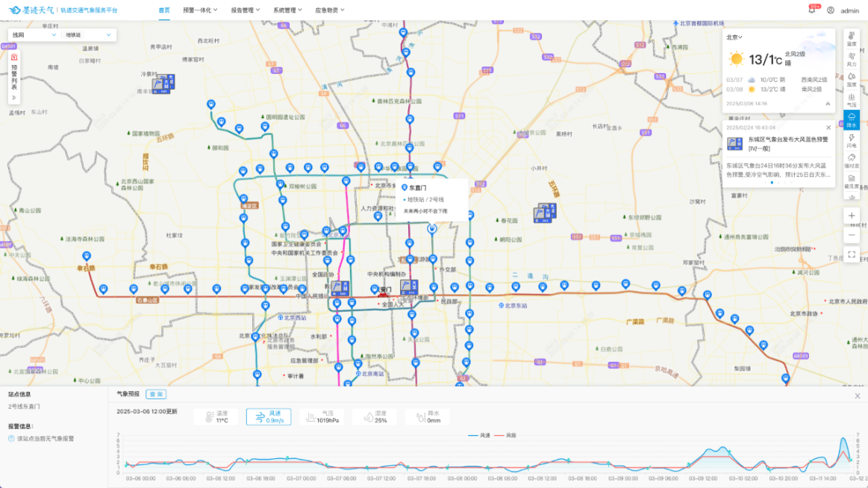
Task: Select the 风力 wind layer icon
Action: pos(852,59)
